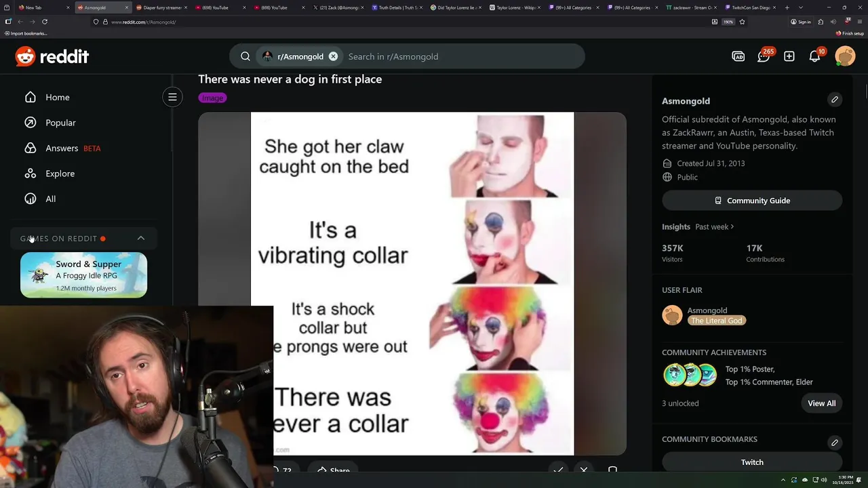Image resolution: width=868 pixels, height=488 pixels.
Task: Click the 17K Contributions stat
Action: tap(765, 253)
